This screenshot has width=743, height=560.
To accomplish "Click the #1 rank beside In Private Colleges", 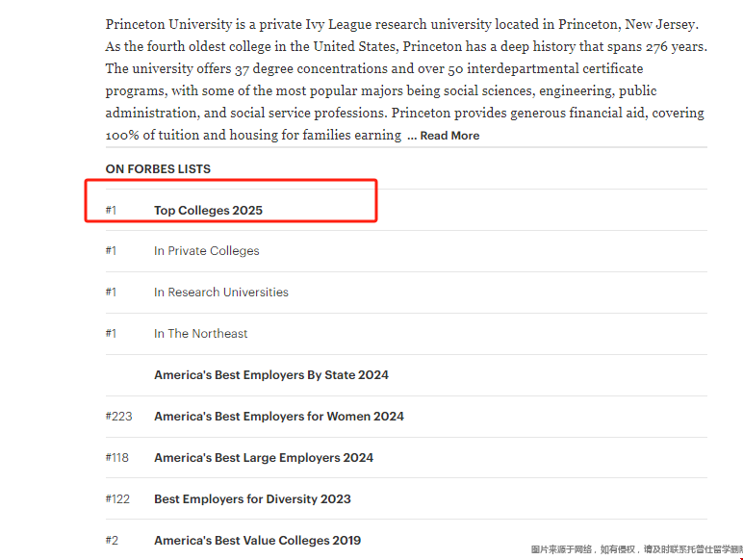I will (x=111, y=250).
